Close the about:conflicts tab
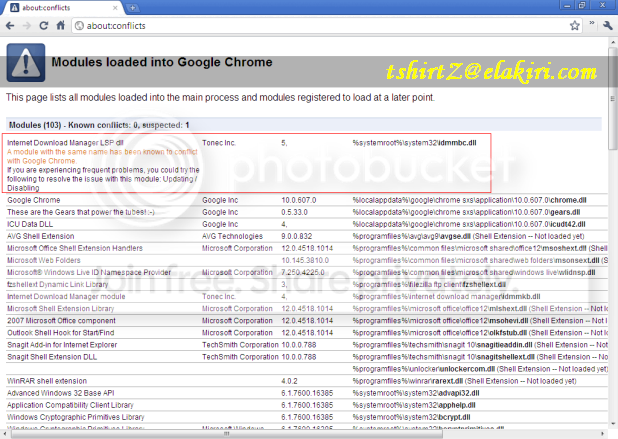Screen dimensions: 618x439 [x=115, y=7]
